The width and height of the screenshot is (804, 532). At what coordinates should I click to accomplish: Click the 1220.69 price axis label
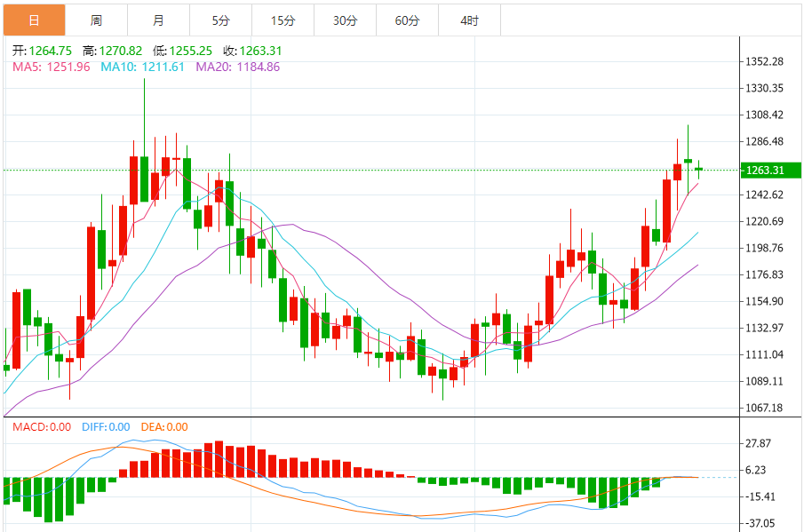(x=764, y=221)
